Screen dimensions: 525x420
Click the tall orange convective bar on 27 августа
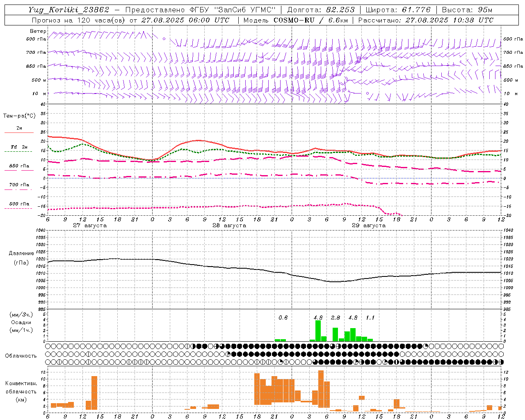[x=94, y=393]
